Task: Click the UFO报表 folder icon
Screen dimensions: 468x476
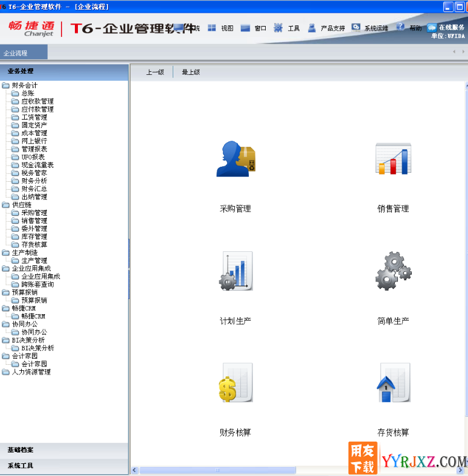Action: pyautogui.click(x=15, y=157)
